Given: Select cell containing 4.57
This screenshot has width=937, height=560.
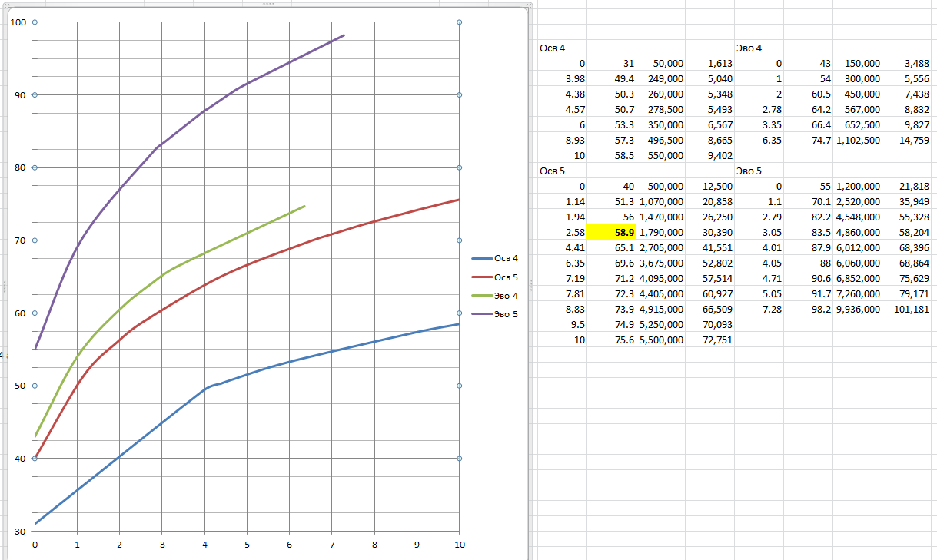Looking at the screenshot, I should tap(563, 109).
